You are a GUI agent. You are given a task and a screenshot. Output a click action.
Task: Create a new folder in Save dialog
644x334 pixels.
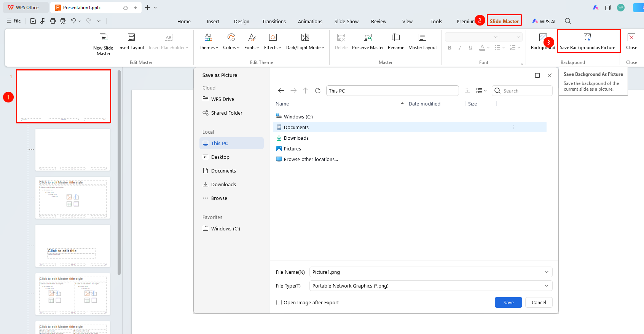(x=467, y=91)
